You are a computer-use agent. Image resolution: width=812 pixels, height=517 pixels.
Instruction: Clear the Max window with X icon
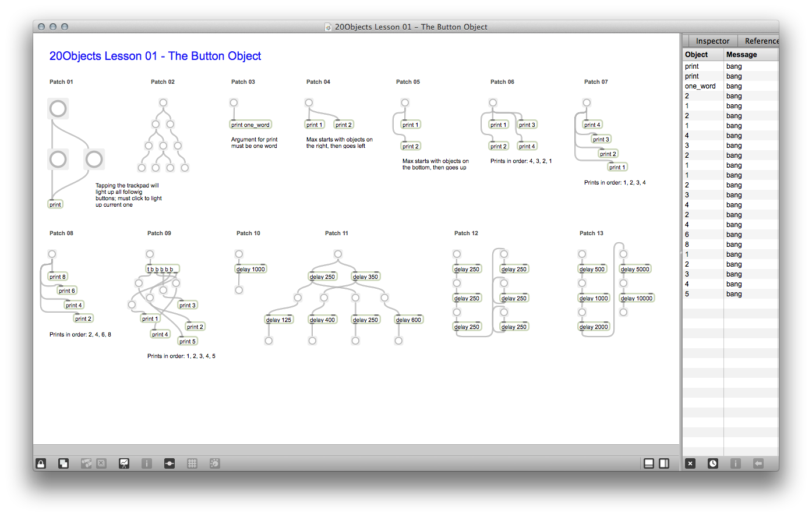[x=690, y=463]
